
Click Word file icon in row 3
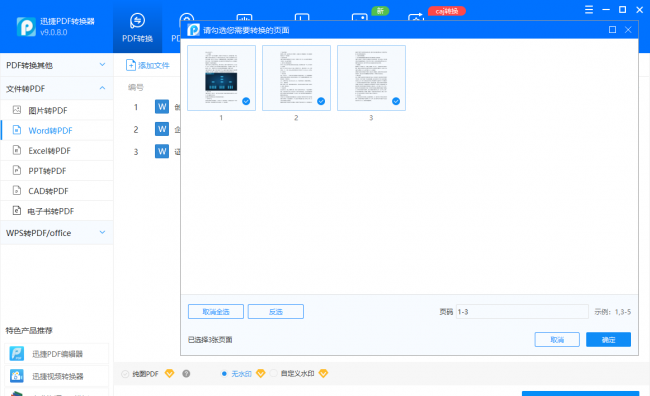pyautogui.click(x=162, y=151)
